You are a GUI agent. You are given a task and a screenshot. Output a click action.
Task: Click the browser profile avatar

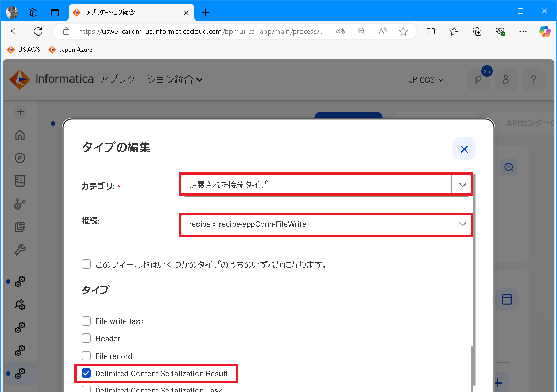[12, 13]
